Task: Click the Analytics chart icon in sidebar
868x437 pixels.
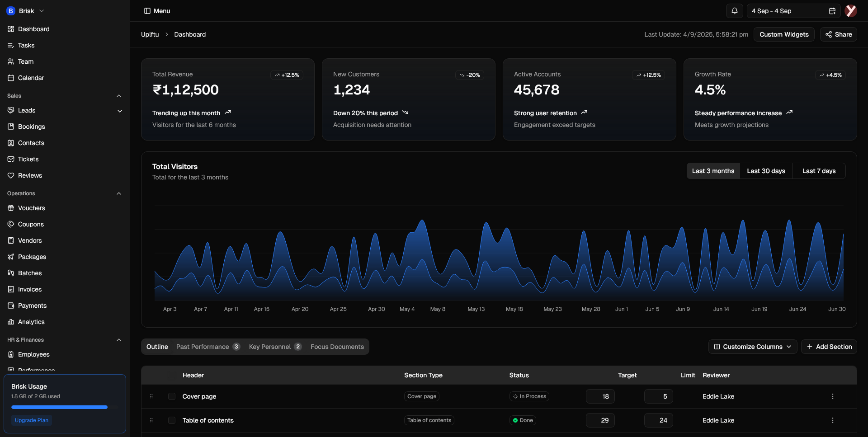Action: tap(11, 322)
